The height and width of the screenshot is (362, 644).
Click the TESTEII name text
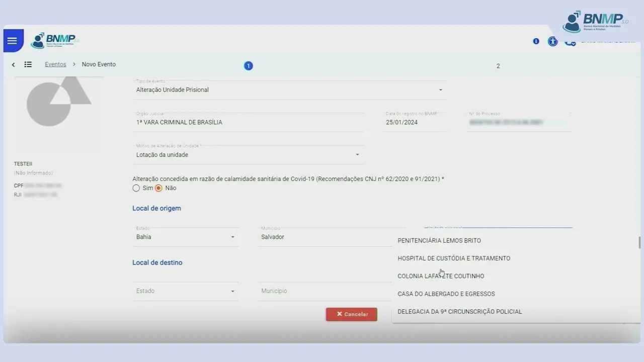[x=23, y=164]
